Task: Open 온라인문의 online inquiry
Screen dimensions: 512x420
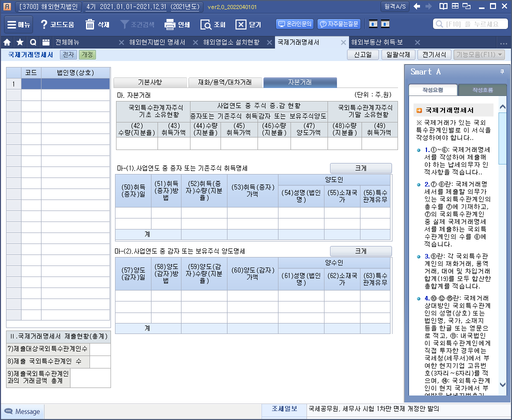Action: [x=295, y=24]
